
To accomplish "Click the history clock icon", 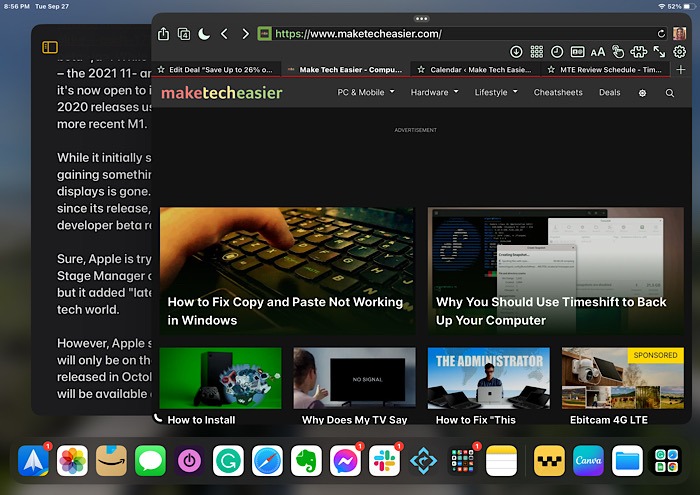I will (557, 52).
